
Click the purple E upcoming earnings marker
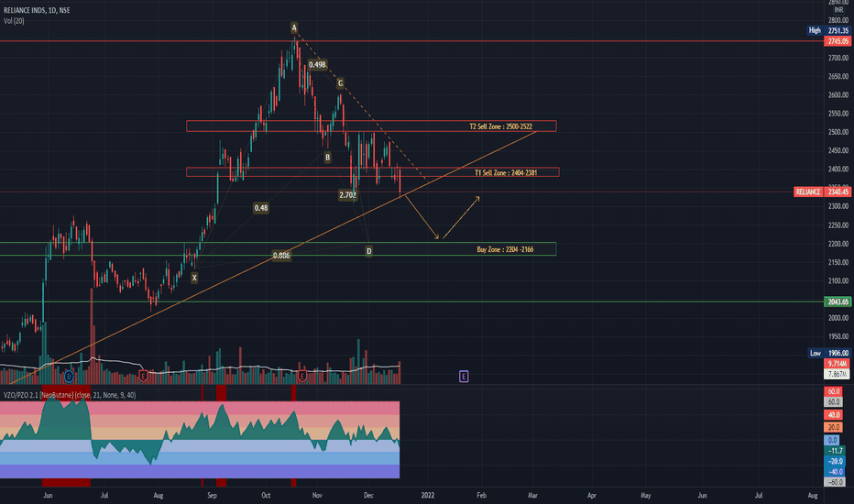464,376
